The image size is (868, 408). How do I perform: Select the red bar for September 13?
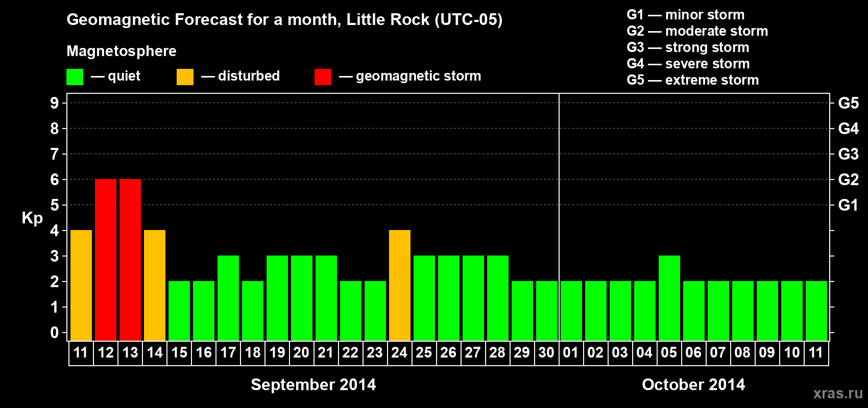[130, 260]
